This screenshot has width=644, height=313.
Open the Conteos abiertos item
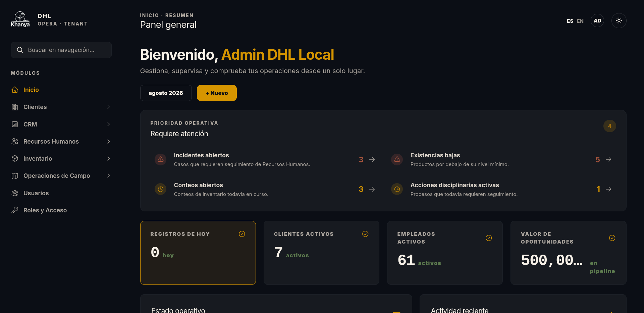point(265,189)
